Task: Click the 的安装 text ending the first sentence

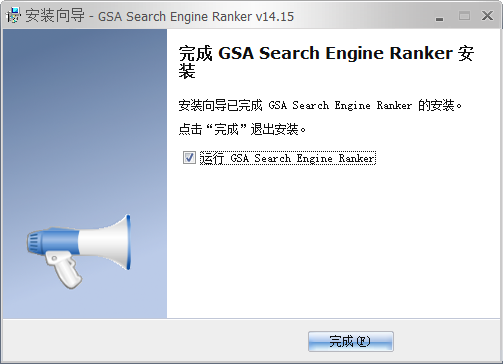Action: coord(436,105)
